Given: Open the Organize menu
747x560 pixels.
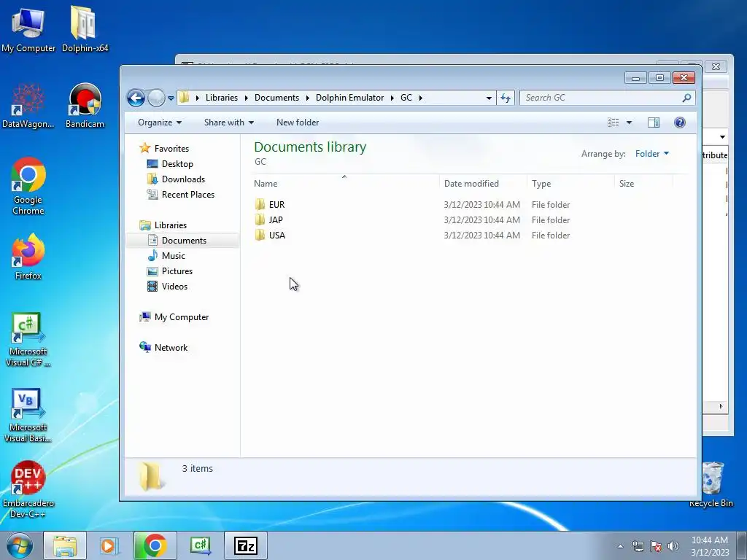Looking at the screenshot, I should pyautogui.click(x=160, y=122).
